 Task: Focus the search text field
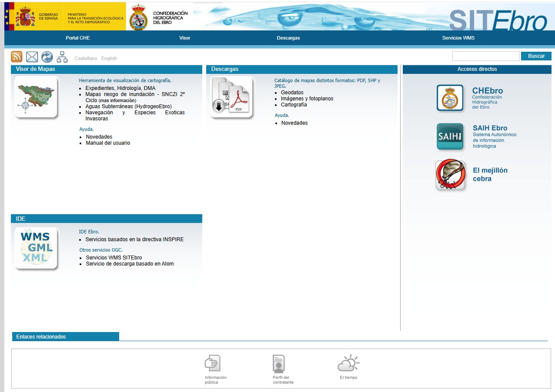tap(486, 56)
